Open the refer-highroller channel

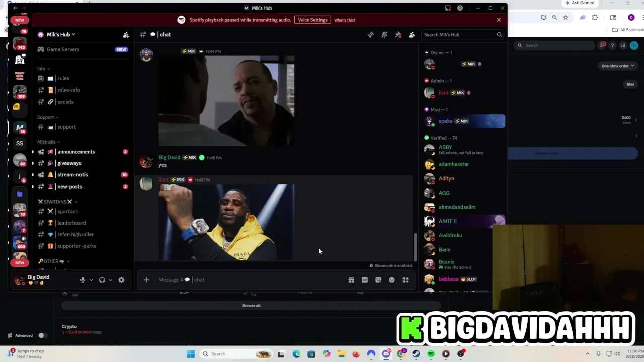click(82, 234)
